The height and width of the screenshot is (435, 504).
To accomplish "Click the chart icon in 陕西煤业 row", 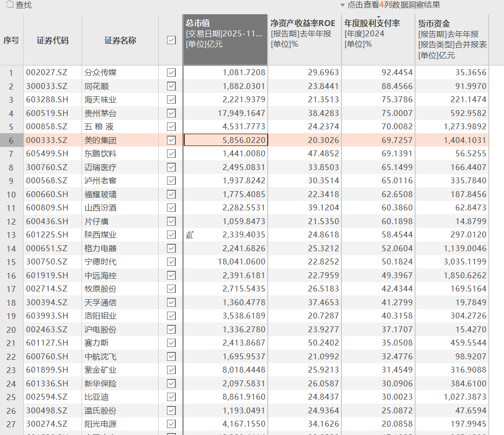I will [190, 235].
